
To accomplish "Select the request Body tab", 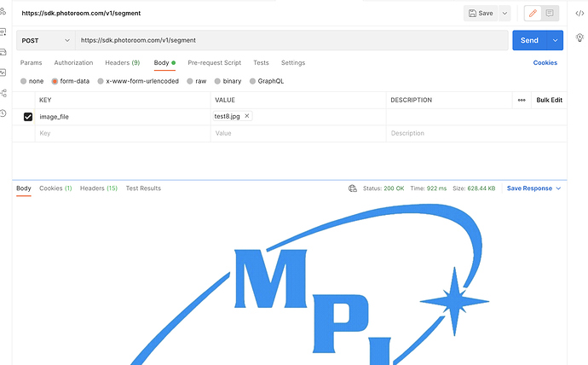I will [164, 62].
